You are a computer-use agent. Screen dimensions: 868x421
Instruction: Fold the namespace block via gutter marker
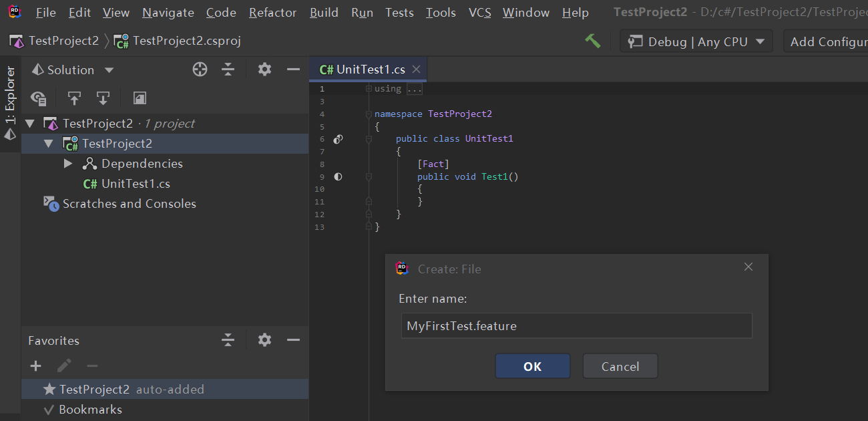click(369, 114)
